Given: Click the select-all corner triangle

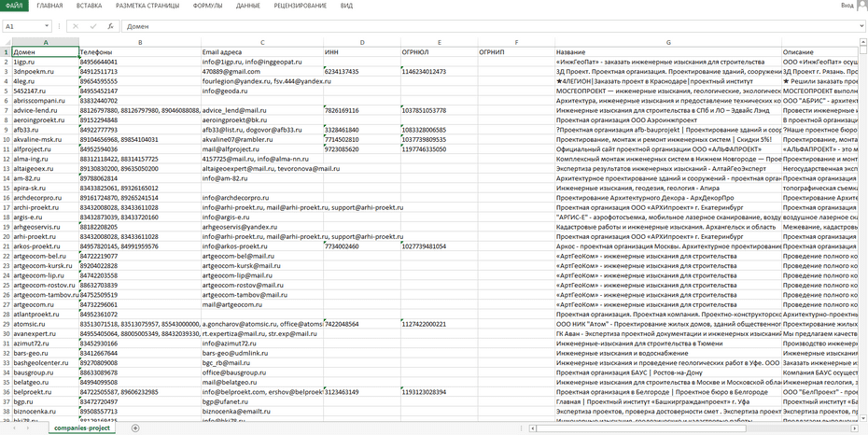Looking at the screenshot, I should pos(6,43).
